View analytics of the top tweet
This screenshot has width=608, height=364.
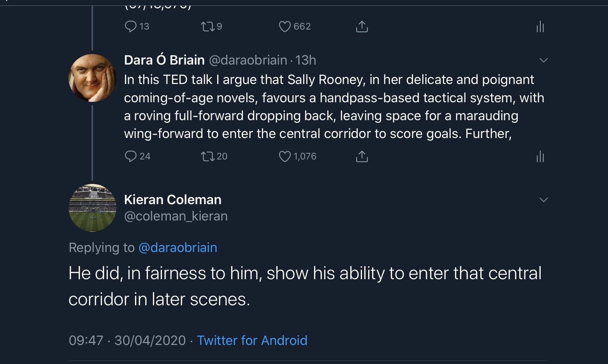pos(540,26)
